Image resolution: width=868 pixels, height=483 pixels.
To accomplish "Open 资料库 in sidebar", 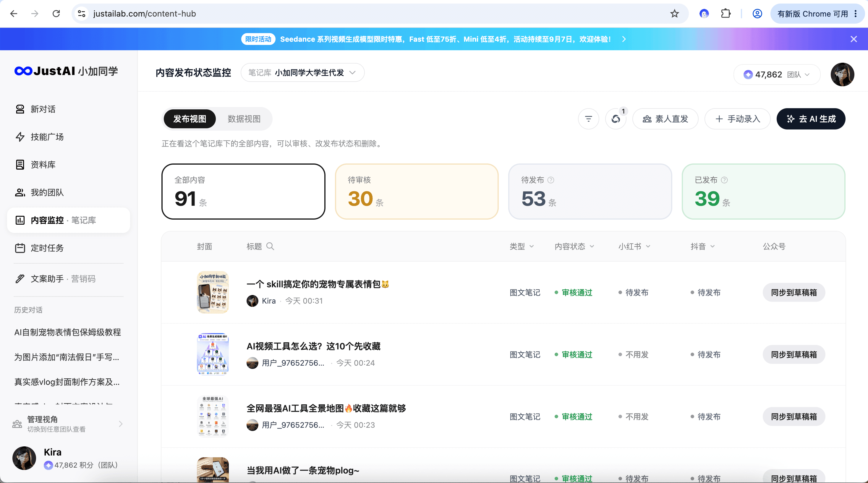I will [x=68, y=165].
